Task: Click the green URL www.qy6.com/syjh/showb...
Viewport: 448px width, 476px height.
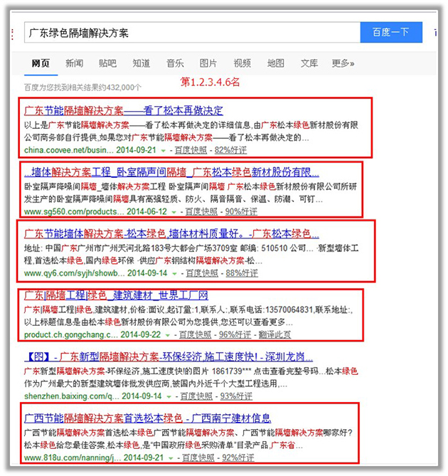Action: click(x=75, y=273)
